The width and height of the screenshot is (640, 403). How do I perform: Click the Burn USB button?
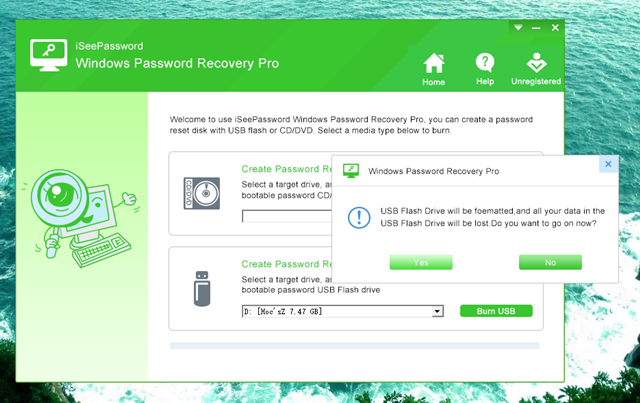click(496, 311)
